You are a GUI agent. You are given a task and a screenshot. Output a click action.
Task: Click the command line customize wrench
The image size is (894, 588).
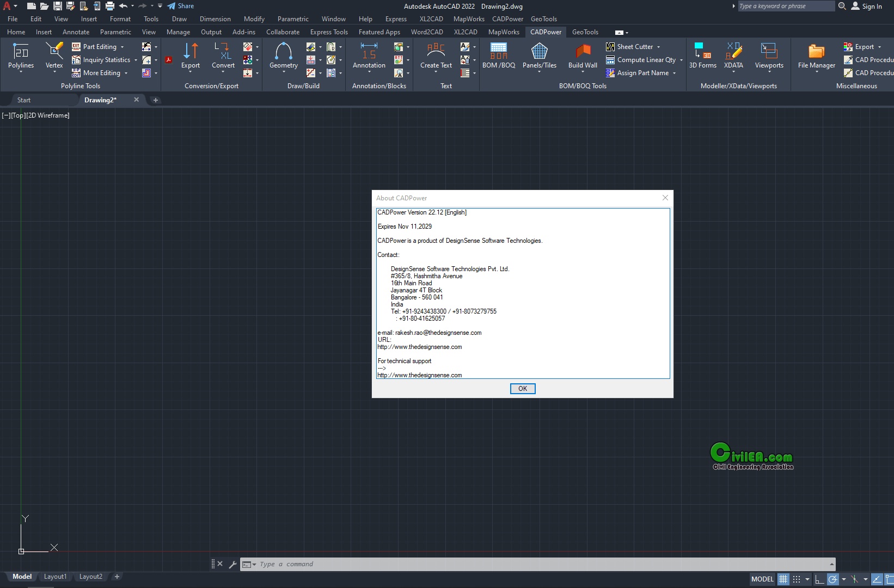(232, 564)
